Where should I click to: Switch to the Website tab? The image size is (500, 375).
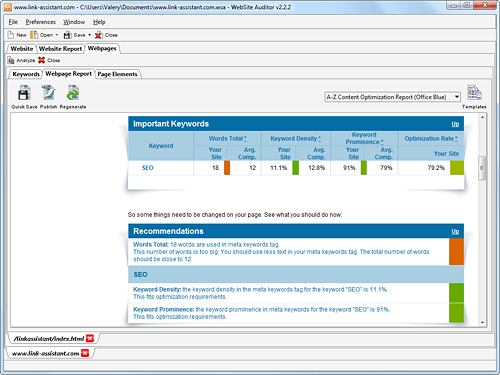click(x=22, y=49)
